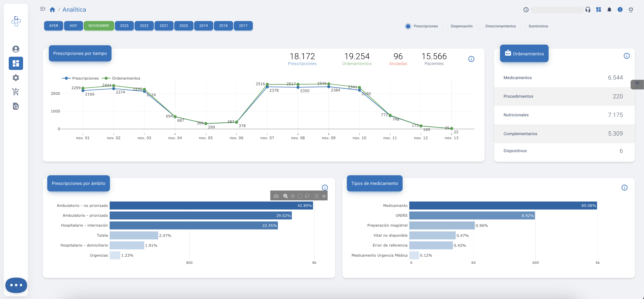Open the headset support icon
This screenshot has height=299, width=644.
588,10
